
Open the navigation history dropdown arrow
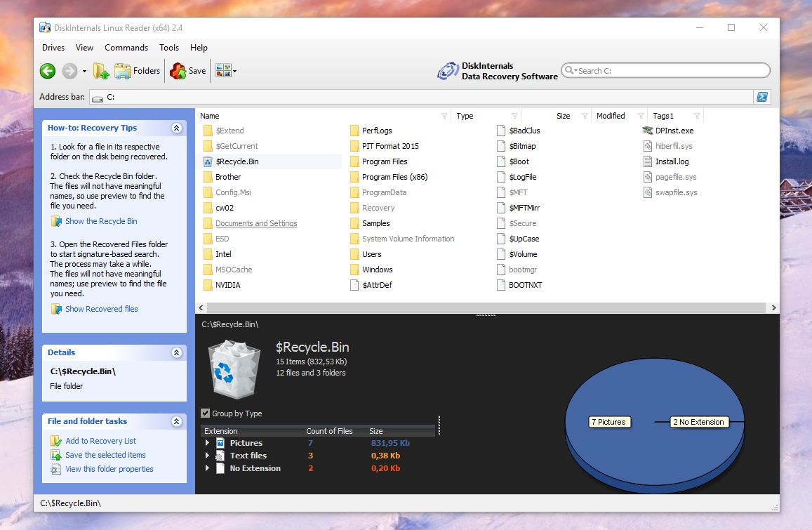click(84, 71)
